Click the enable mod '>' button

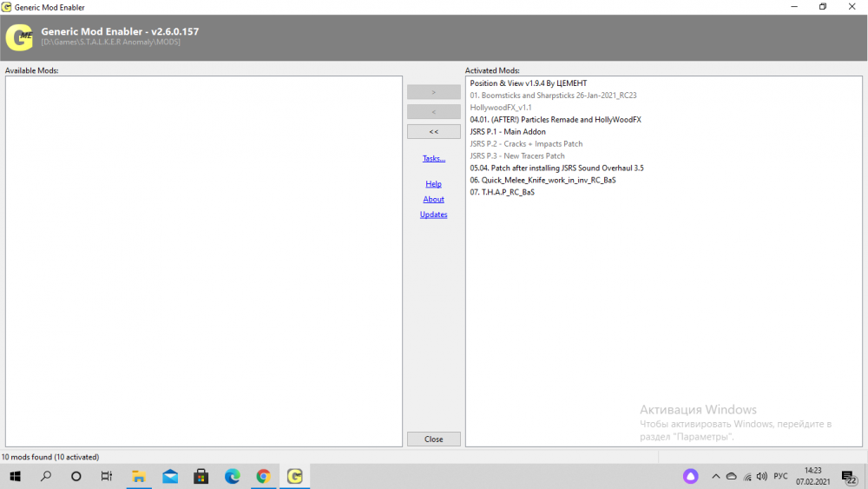433,92
